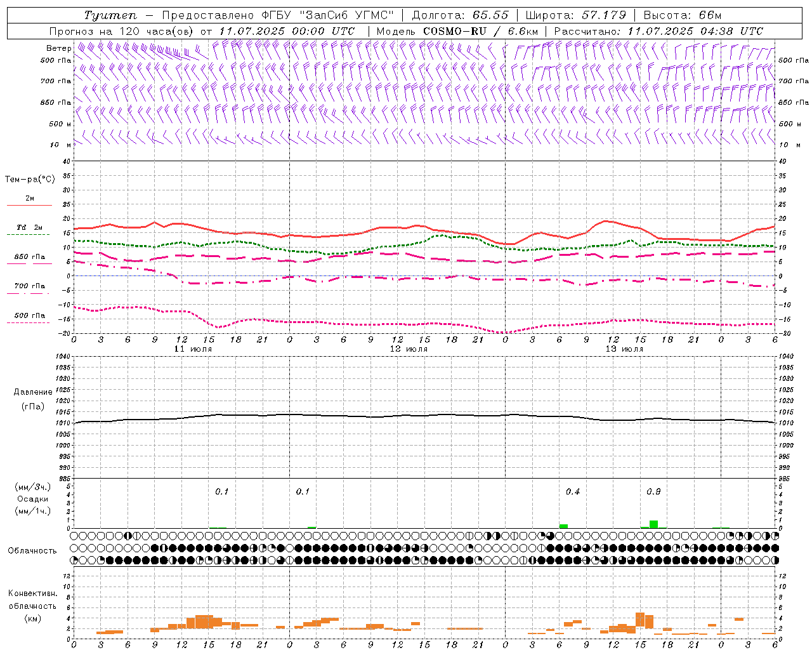Screen dimensions: 812x650
Task: Click the "Осадки" precipitation panel label
Action: point(33,499)
